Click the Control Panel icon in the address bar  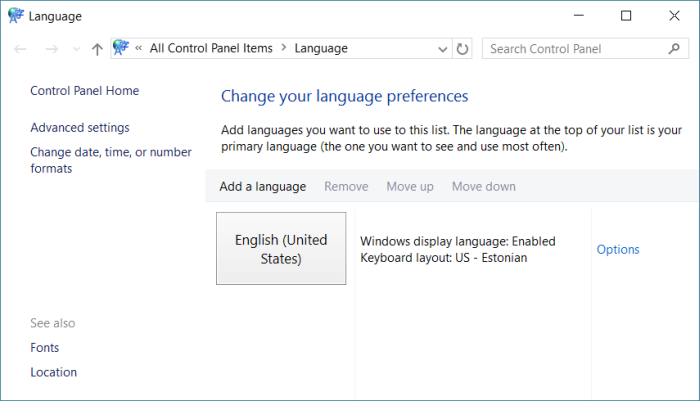tap(121, 48)
